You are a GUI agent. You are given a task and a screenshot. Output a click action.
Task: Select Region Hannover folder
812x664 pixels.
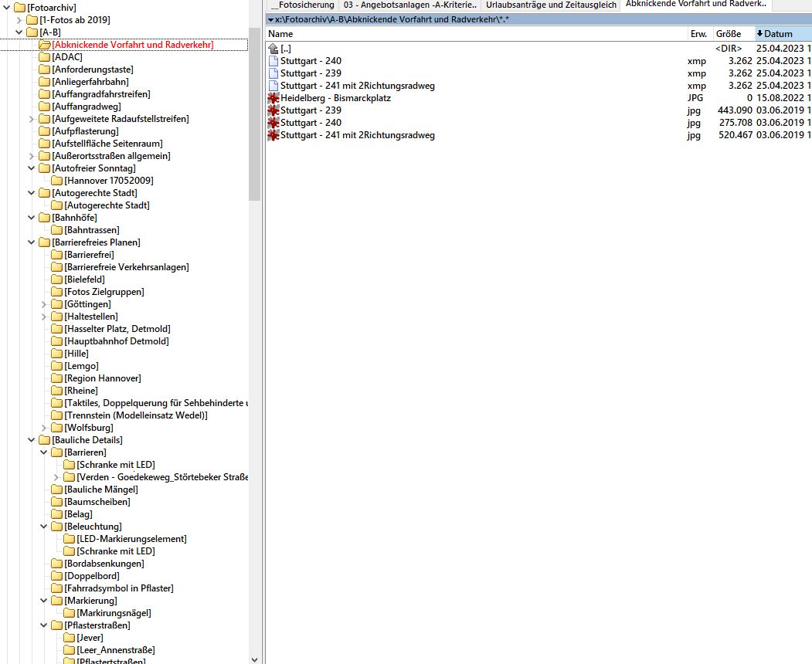point(103,378)
